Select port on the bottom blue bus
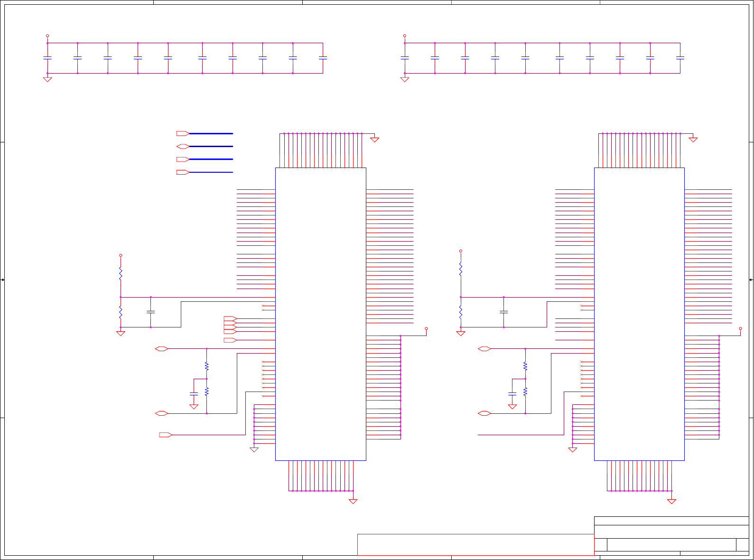The image size is (754, 560). click(183, 172)
